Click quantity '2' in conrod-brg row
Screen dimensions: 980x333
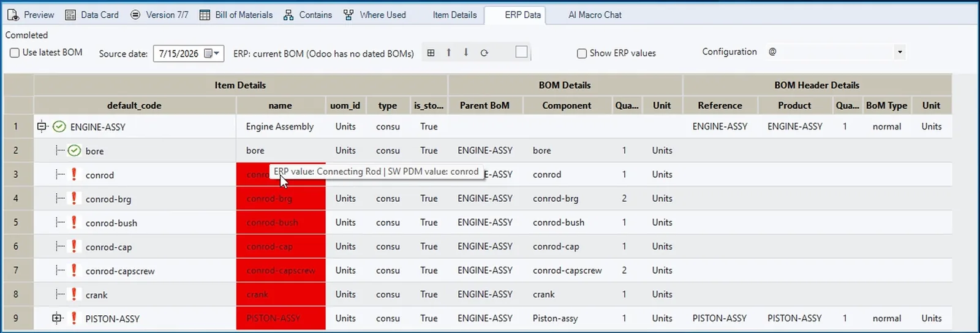624,198
